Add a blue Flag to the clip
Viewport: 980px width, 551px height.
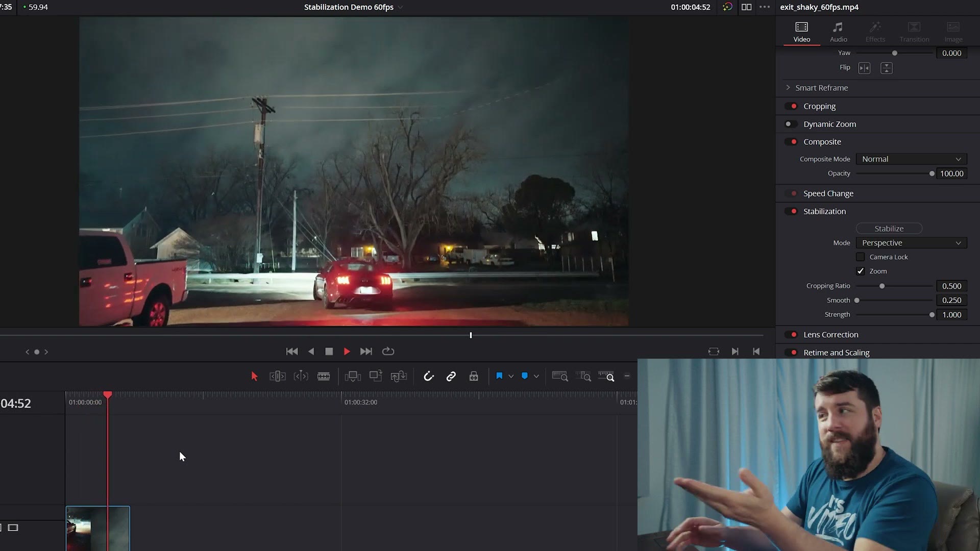[x=499, y=376]
